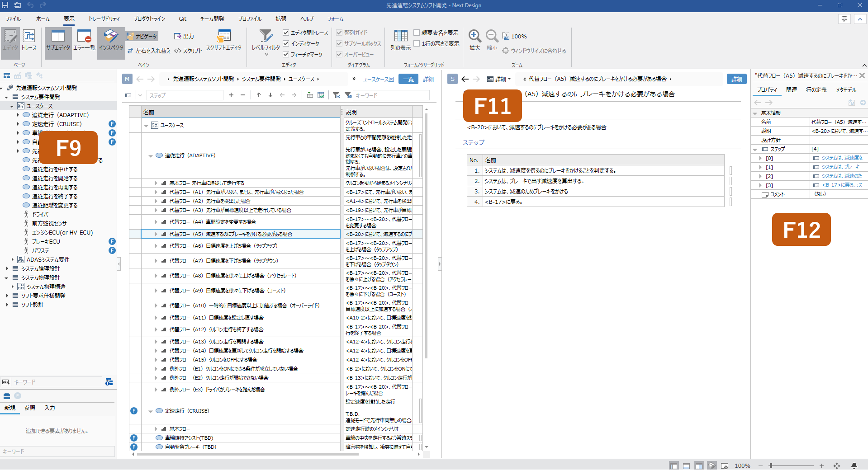Expand 追従走行（ADAPTIVE） in model tree
868x470 pixels.
pyautogui.click(x=18, y=115)
